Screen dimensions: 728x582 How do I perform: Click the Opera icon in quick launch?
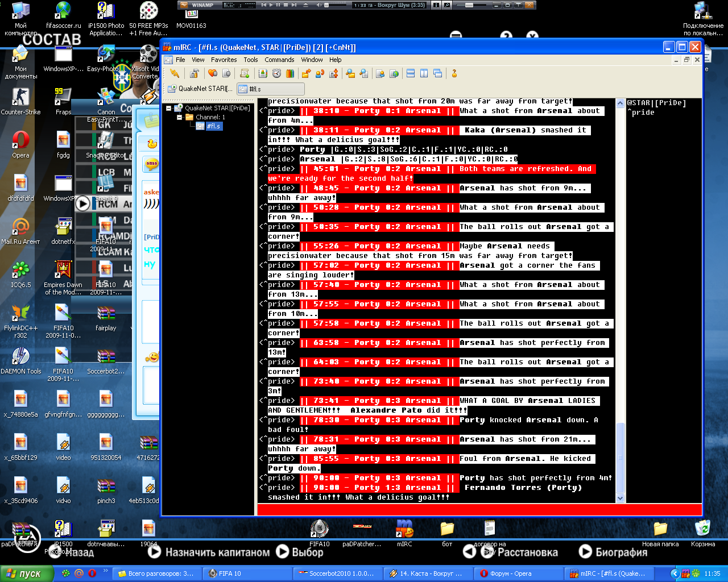tap(92, 573)
